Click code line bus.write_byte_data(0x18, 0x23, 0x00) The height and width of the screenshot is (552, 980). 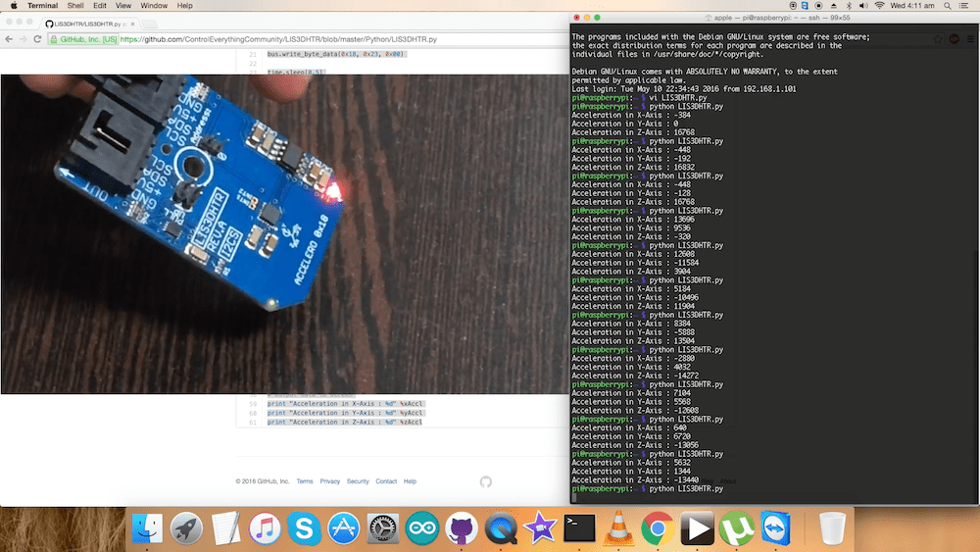tap(336, 54)
